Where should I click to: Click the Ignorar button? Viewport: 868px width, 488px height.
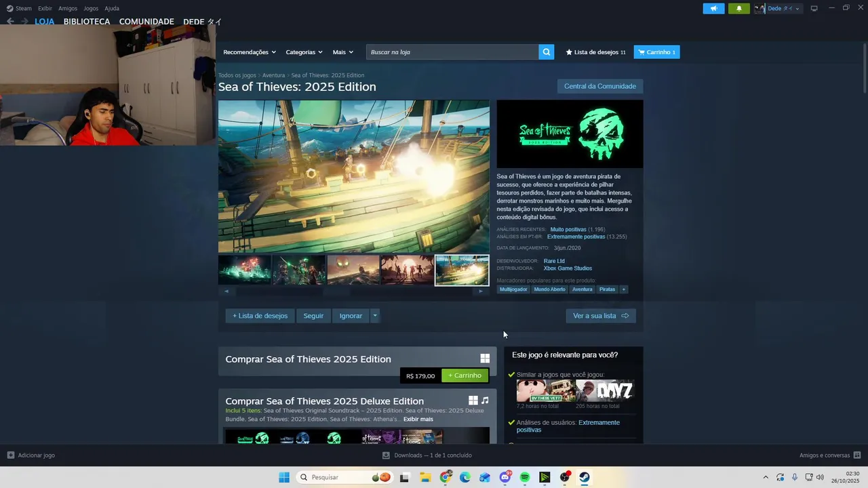coord(351,316)
